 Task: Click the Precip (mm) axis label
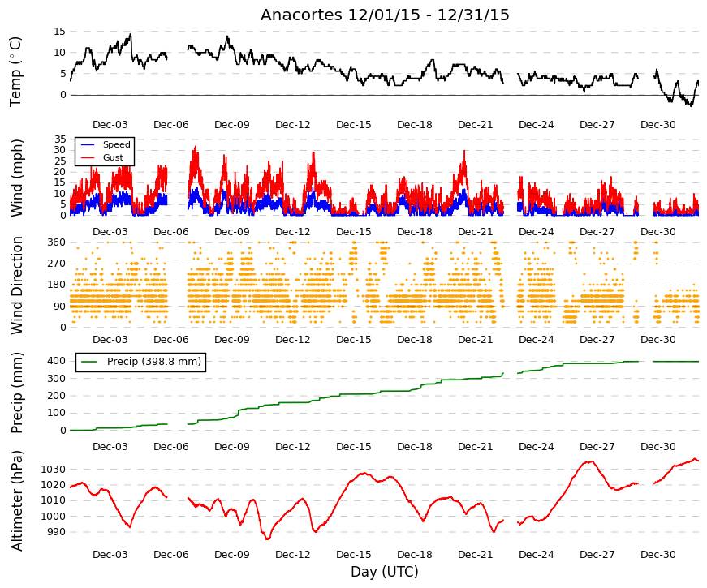(x=16, y=393)
